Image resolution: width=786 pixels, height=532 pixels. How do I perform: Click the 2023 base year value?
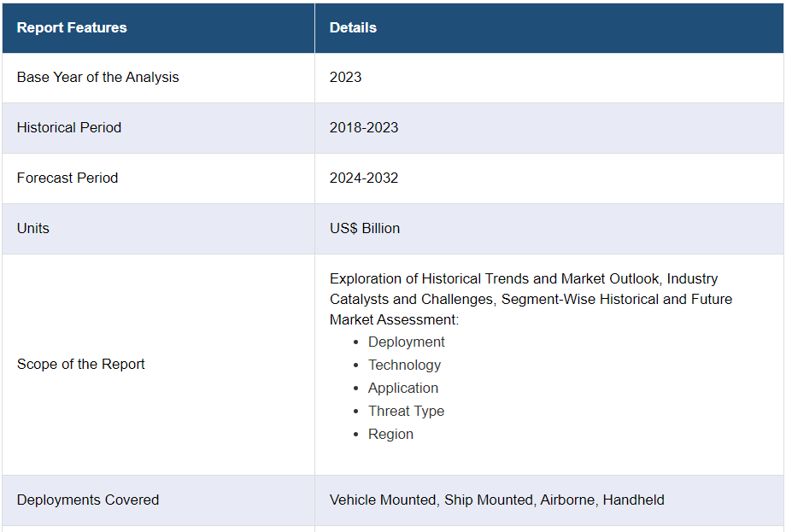[x=345, y=77]
